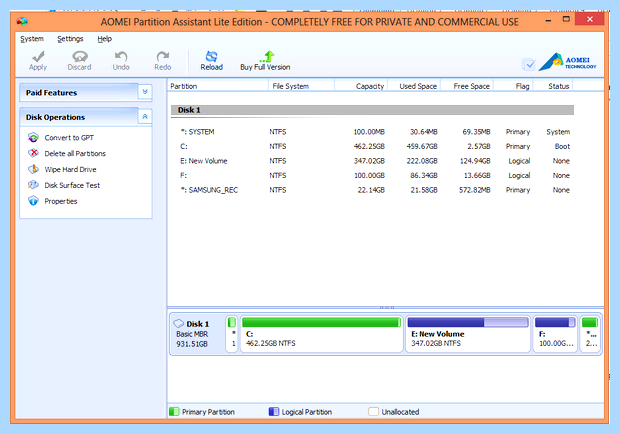Click Wipe Hard Drive link
The width and height of the screenshot is (620, 434).
(70, 169)
